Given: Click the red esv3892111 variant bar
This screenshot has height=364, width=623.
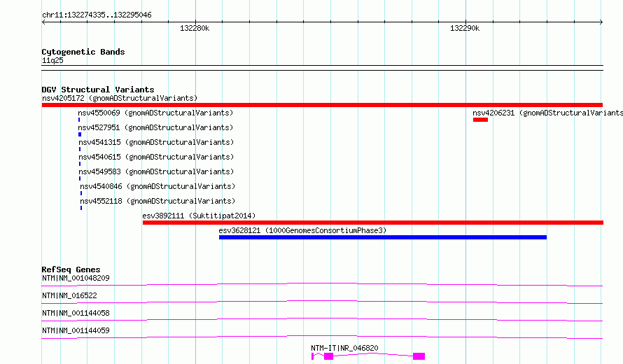Looking at the screenshot, I should [373, 223].
